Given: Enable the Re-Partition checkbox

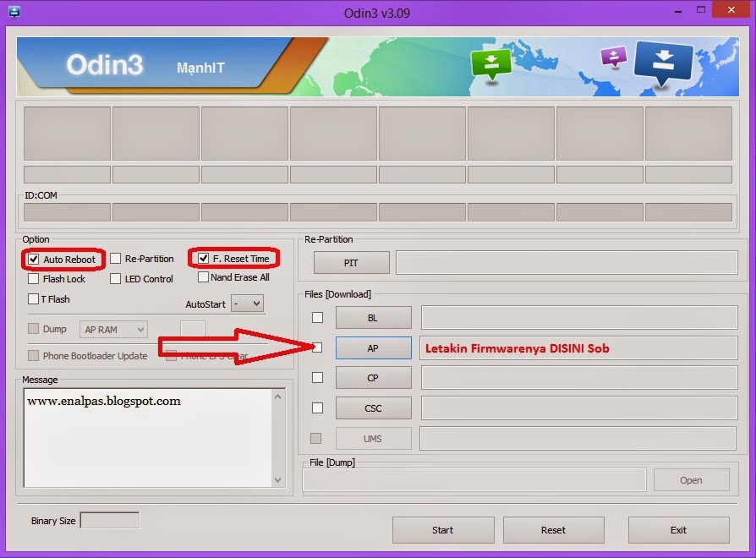Looking at the screenshot, I should 115,259.
